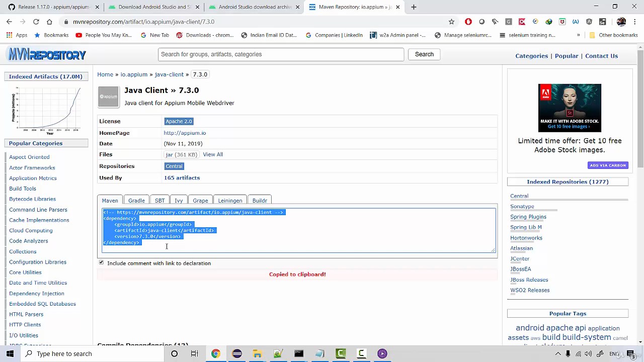This screenshot has height=362, width=644.
Task: Open the command prompt taskbar icon
Action: 299,353
